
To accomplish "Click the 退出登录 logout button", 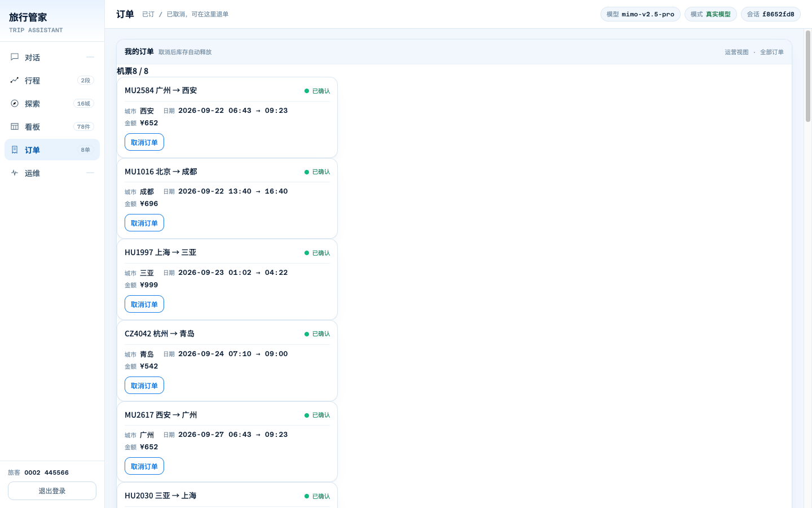I will click(x=52, y=491).
